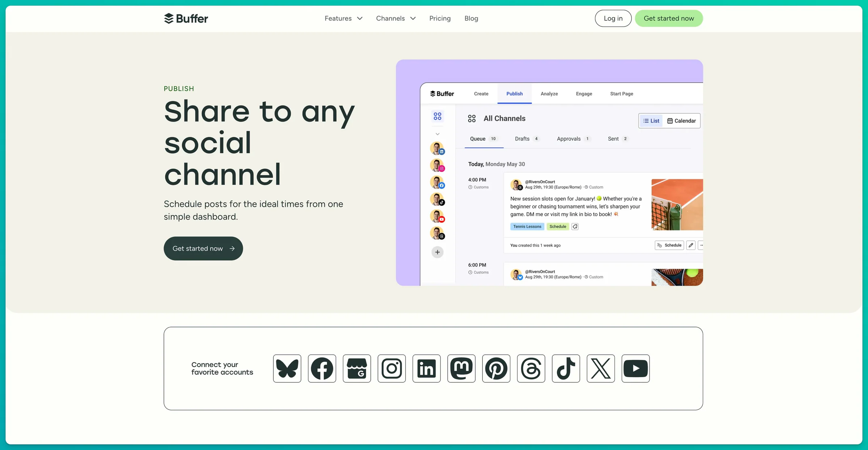This screenshot has height=450, width=868.
Task: Select the LinkedIn account icon
Action: coord(427,369)
